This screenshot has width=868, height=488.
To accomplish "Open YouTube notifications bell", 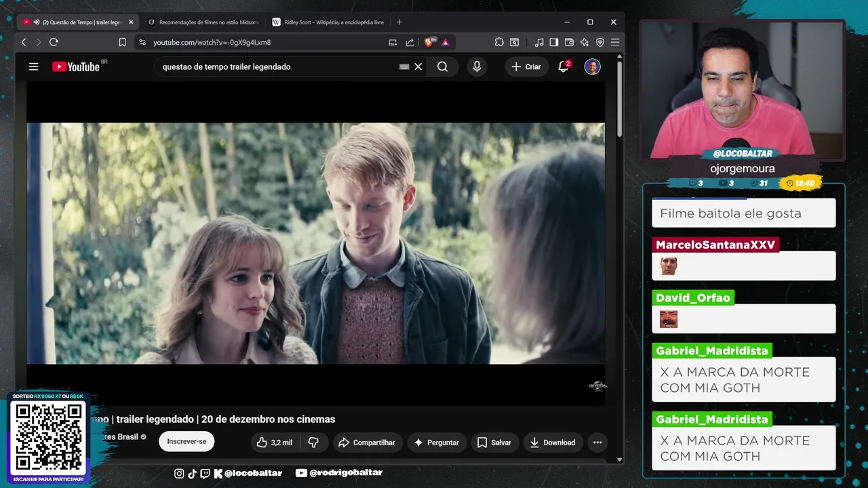I will pos(563,66).
